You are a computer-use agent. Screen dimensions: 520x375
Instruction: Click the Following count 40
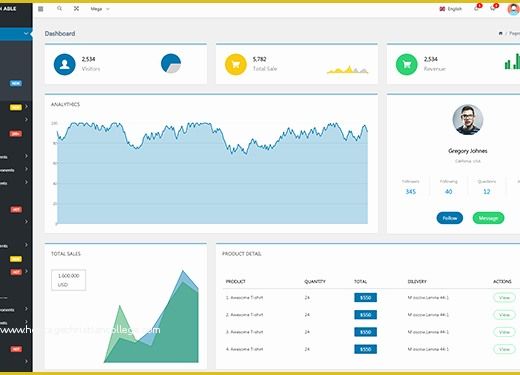pos(449,192)
